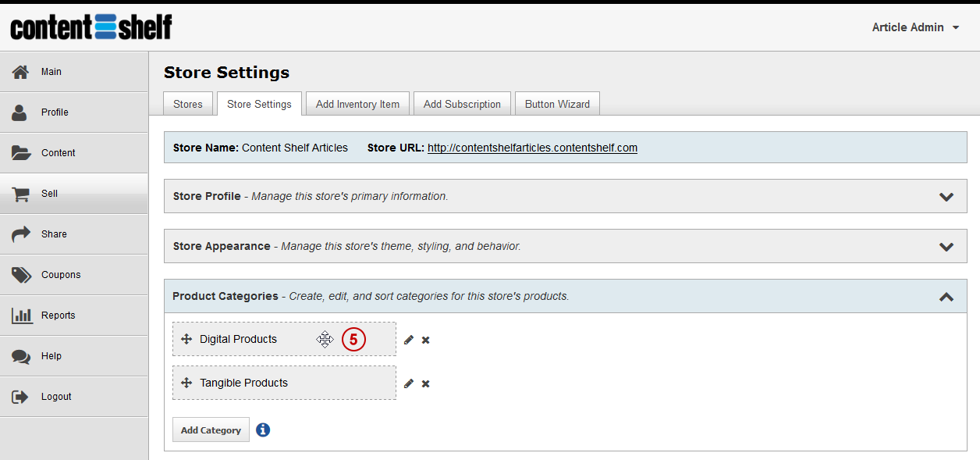Open the contentshelfarticles.contentshelf.com store link

532,148
